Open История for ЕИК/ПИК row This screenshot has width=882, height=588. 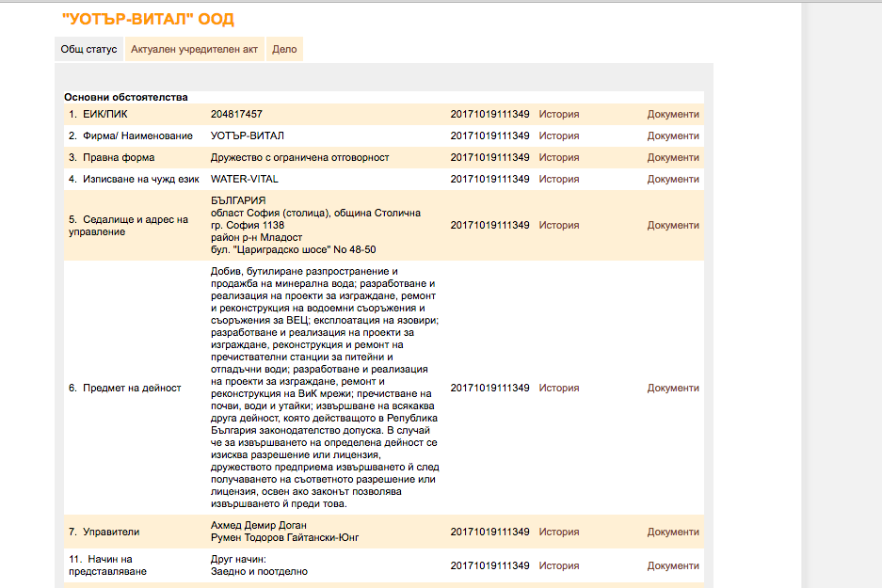[559, 114]
